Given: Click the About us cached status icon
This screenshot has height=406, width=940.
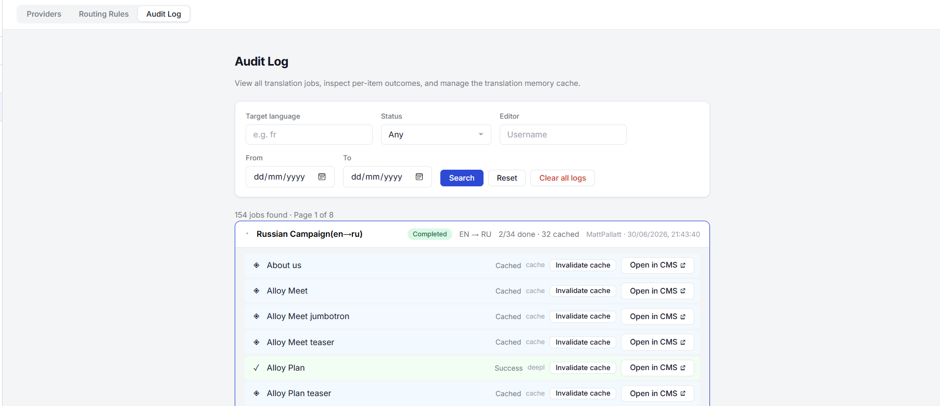Looking at the screenshot, I should pyautogui.click(x=257, y=265).
